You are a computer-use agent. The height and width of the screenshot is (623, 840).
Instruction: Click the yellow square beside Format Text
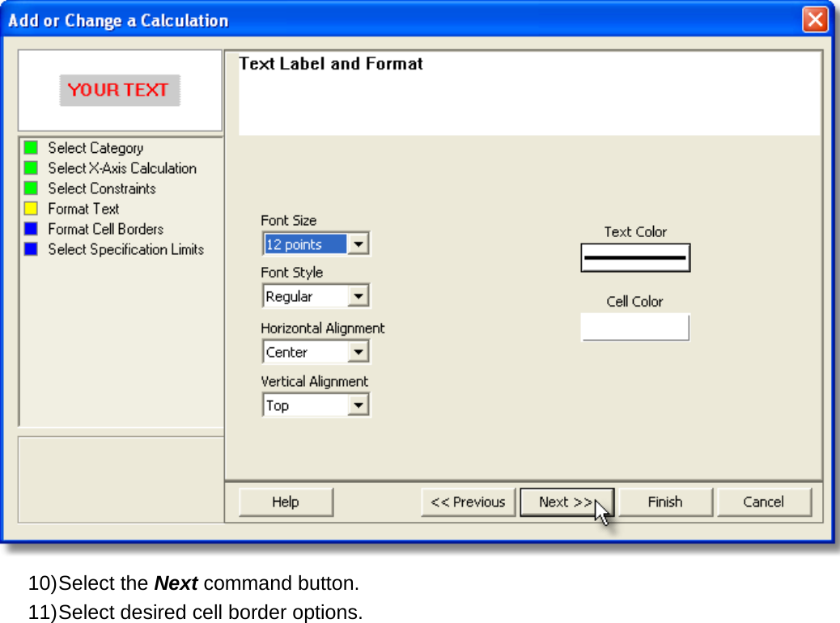pyautogui.click(x=31, y=209)
